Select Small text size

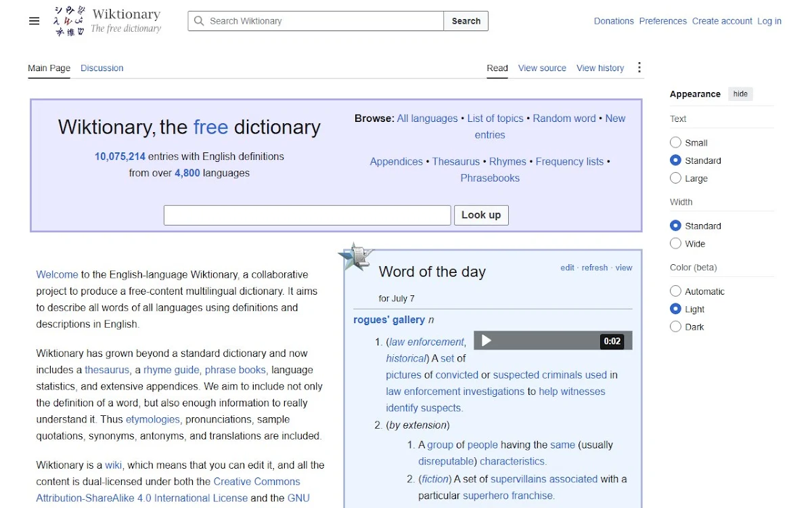[x=675, y=142]
